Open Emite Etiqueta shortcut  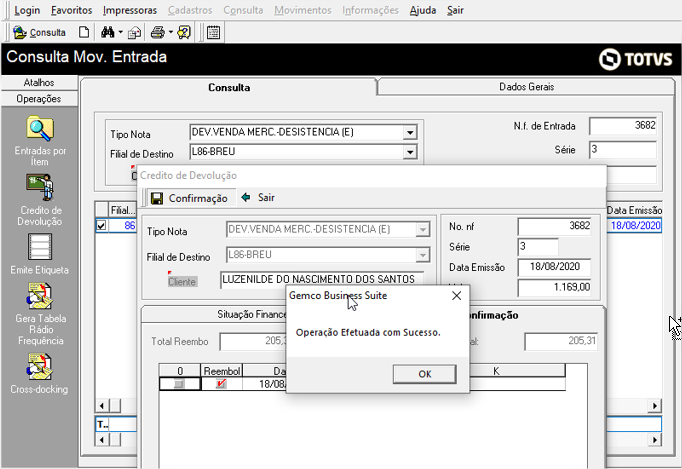(x=40, y=254)
